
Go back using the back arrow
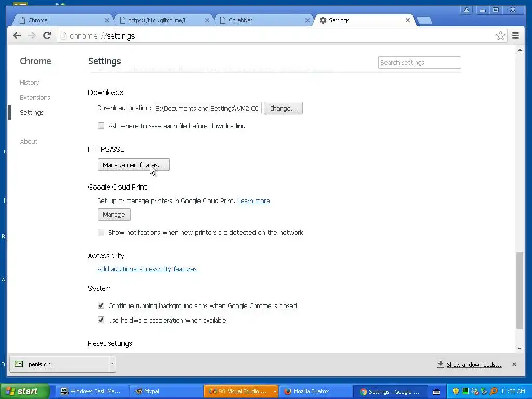[x=17, y=36]
